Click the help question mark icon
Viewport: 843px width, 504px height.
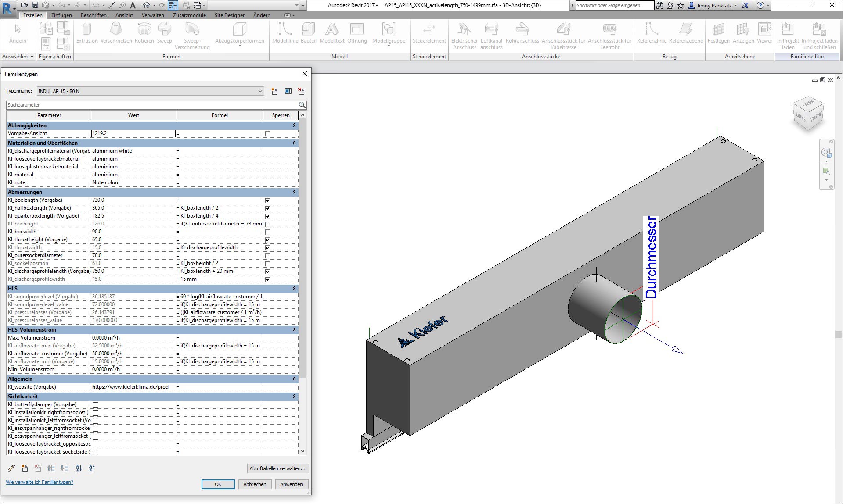(x=760, y=5)
